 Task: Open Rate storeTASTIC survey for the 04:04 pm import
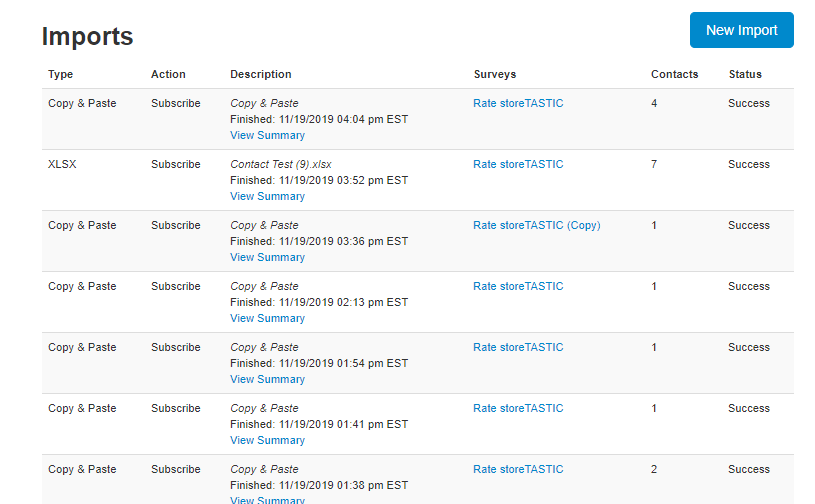coord(518,103)
